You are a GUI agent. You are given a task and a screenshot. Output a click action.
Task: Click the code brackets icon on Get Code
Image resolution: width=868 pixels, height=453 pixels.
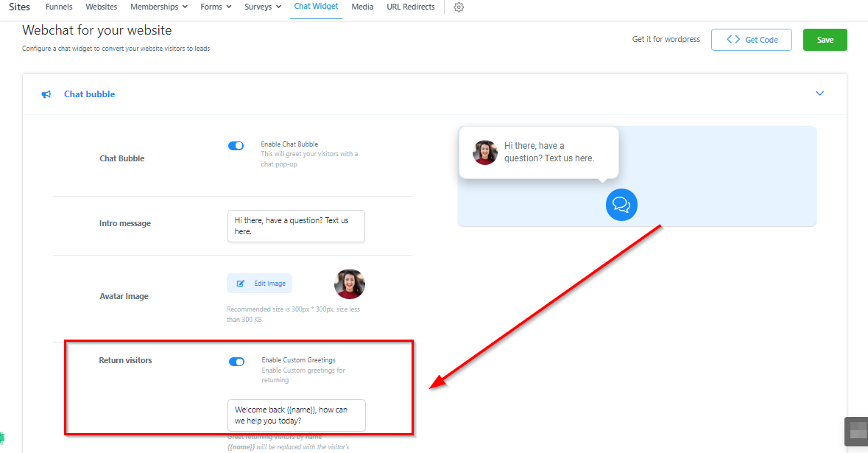tap(733, 40)
